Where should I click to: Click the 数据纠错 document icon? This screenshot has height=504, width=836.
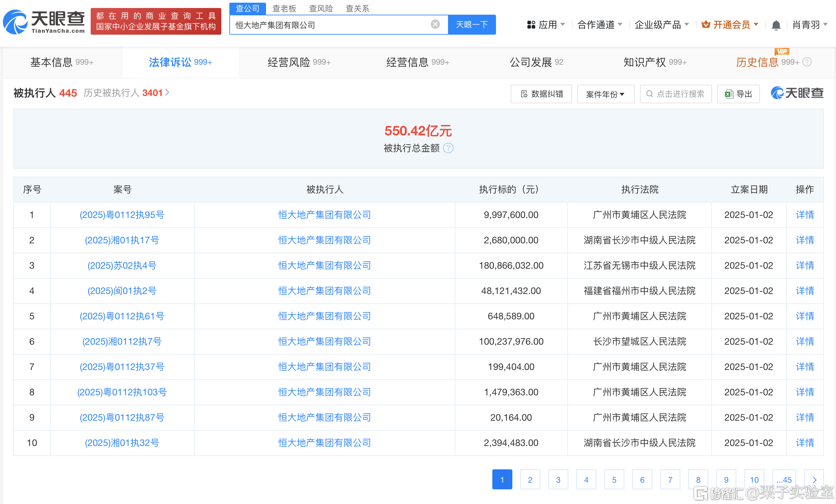click(x=524, y=94)
